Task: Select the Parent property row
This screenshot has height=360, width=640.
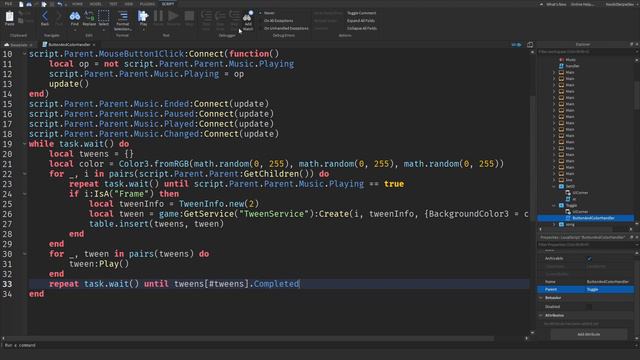Action: [585, 289]
